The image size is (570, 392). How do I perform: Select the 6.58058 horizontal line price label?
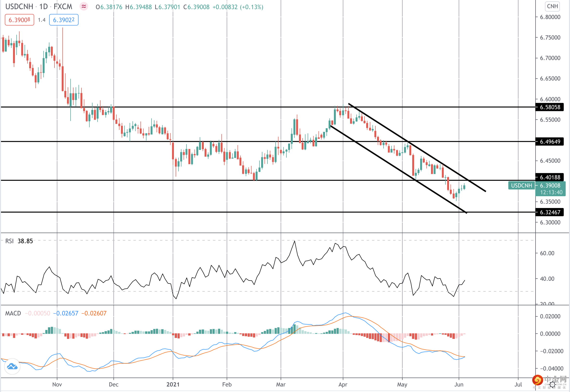[x=550, y=107]
